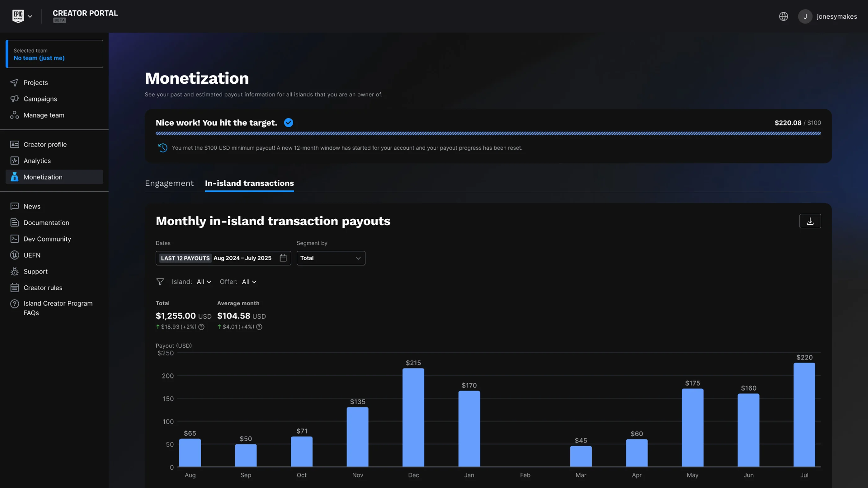868x488 pixels.
Task: Click the LAST 12 PAYOUTS badge
Action: 185,258
